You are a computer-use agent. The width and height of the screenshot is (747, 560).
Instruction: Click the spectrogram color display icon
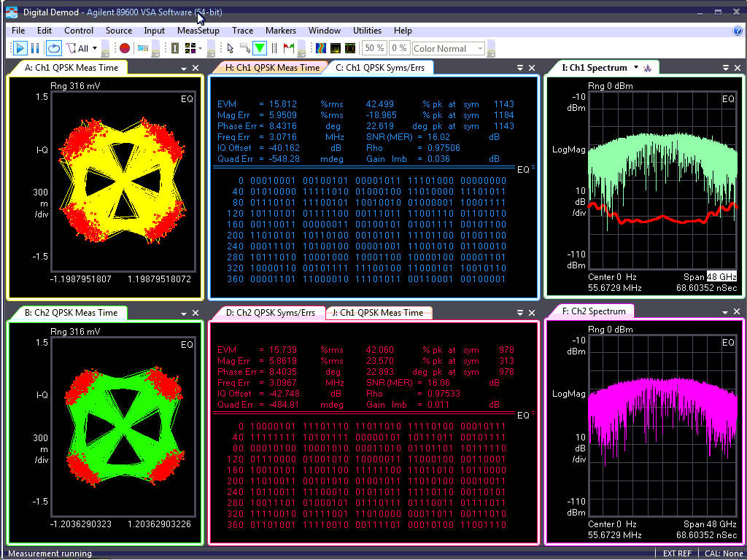click(x=320, y=48)
